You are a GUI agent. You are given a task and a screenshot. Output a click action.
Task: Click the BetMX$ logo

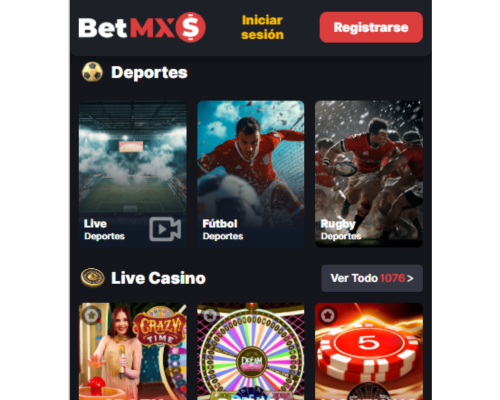click(142, 27)
